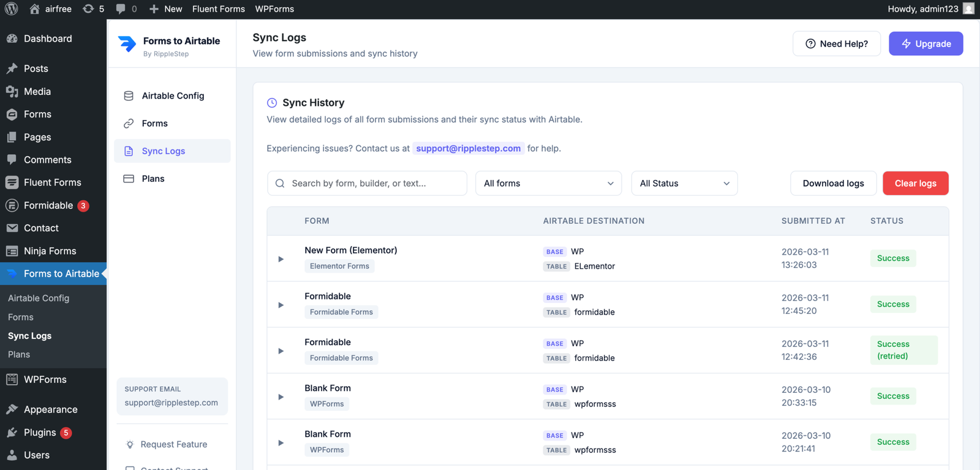Click the Request Feature lightbulb icon

tap(130, 444)
